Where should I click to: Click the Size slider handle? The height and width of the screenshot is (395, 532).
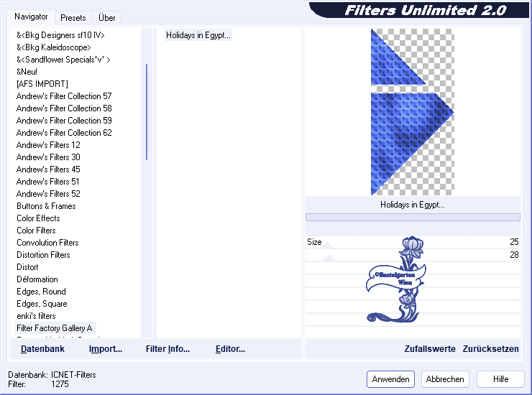tap(326, 245)
